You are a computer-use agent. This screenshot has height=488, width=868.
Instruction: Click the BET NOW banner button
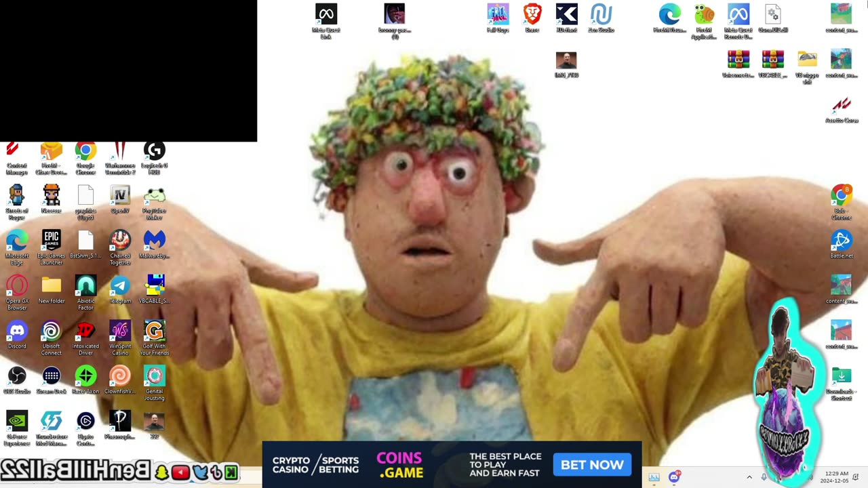tap(592, 465)
